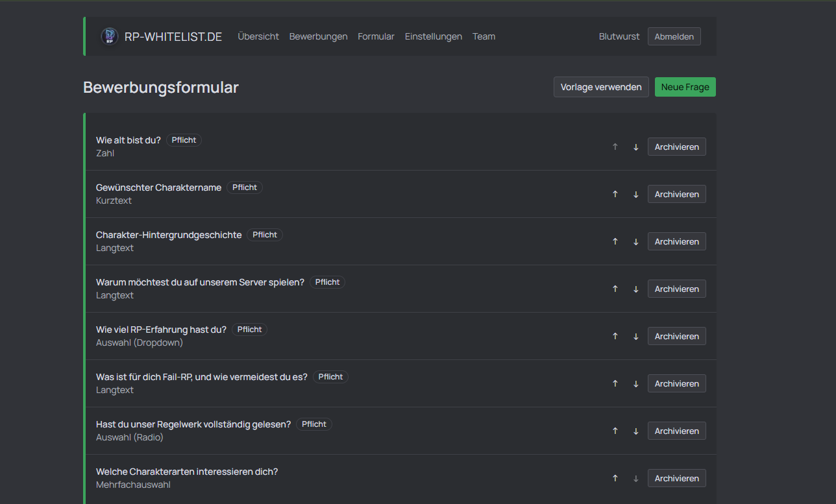The height and width of the screenshot is (504, 836).
Task: Move 'Warum möchtest du auf unserem Server spielen?' down
Action: 636,289
